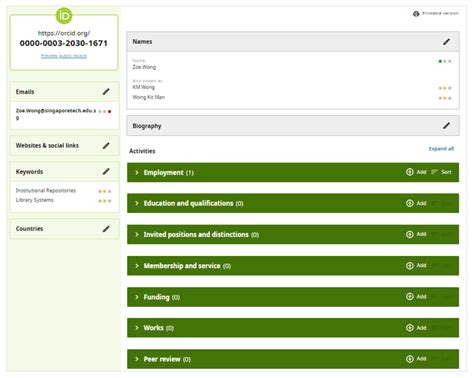Open Preview public record link
This screenshot has height=378, width=474.
coord(64,56)
